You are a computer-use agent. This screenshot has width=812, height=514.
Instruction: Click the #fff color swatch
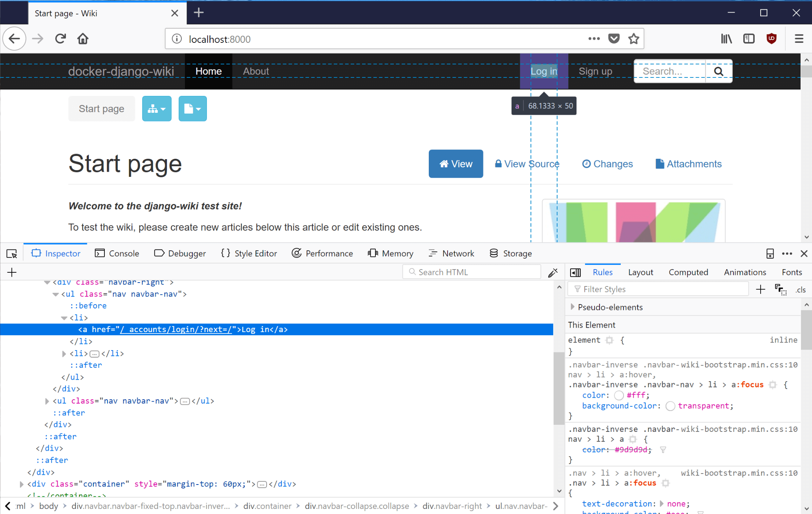click(x=619, y=395)
